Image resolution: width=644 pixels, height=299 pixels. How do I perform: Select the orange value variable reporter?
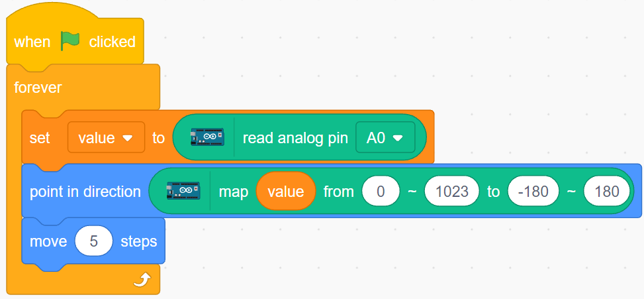point(285,191)
